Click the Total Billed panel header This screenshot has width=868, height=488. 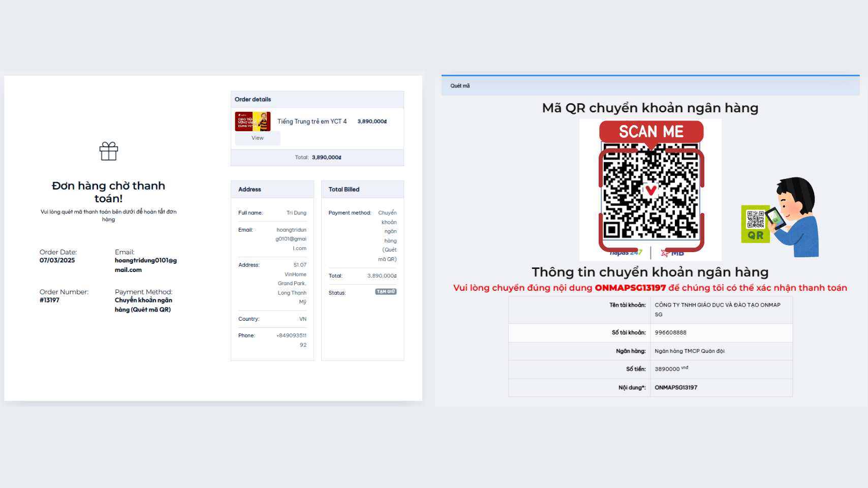coord(344,190)
